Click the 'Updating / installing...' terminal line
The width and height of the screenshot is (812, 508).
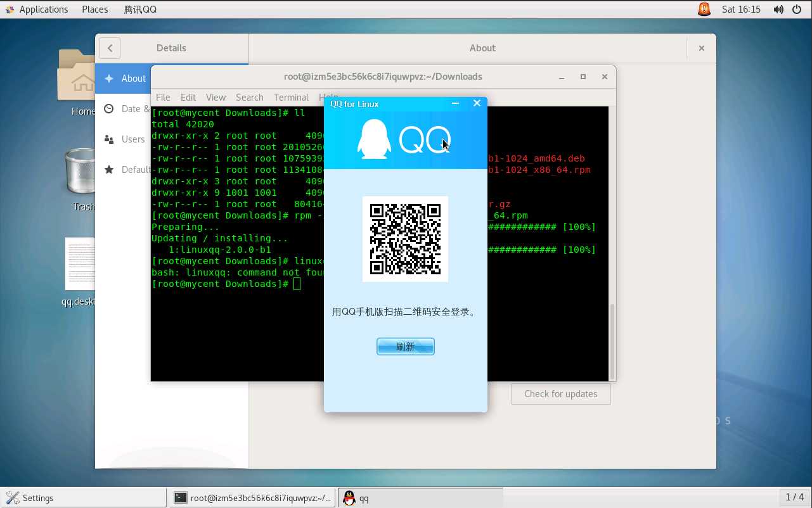pos(219,238)
